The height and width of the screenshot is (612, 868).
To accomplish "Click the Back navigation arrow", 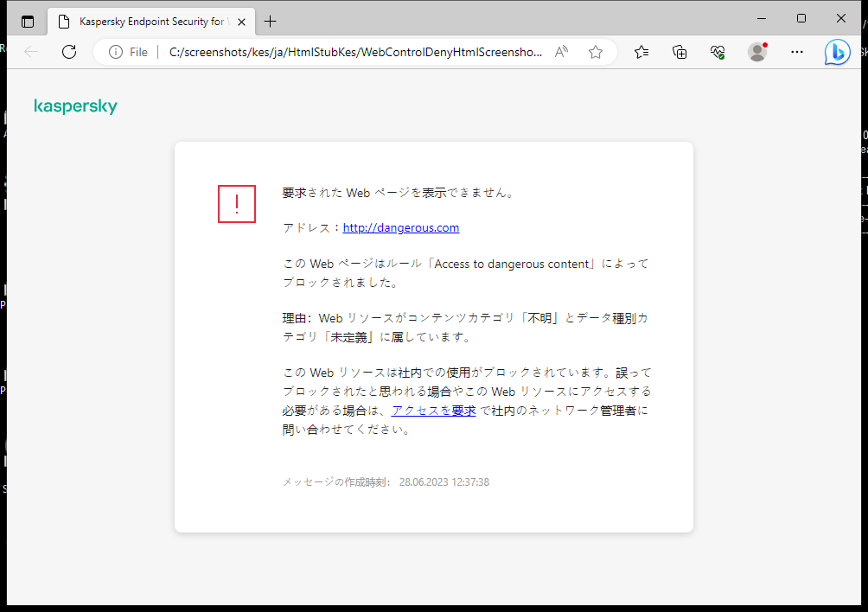I will (31, 52).
